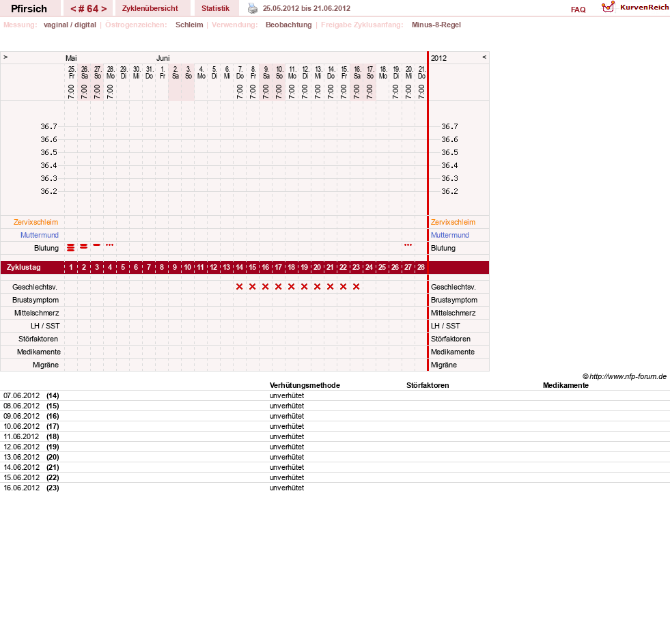670x644 pixels.
Task: Click the 'vaginal / digital' measurement value
Action: [70, 25]
